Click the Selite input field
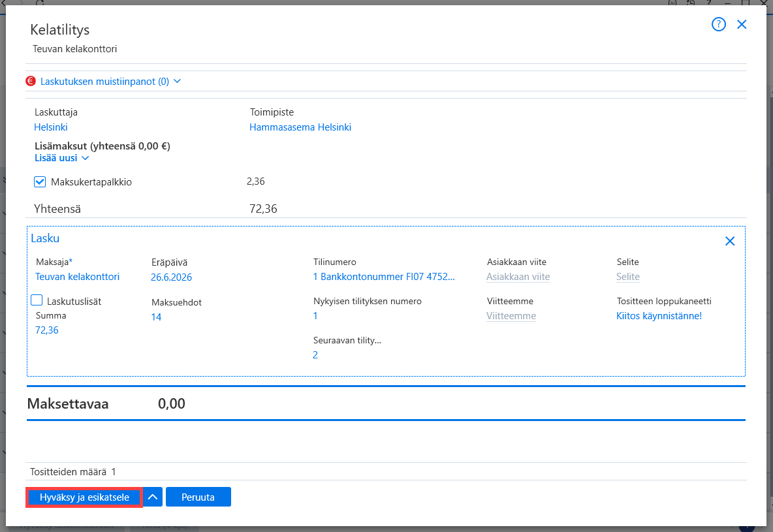Screen dimensions: 773x532 (x=628, y=277)
